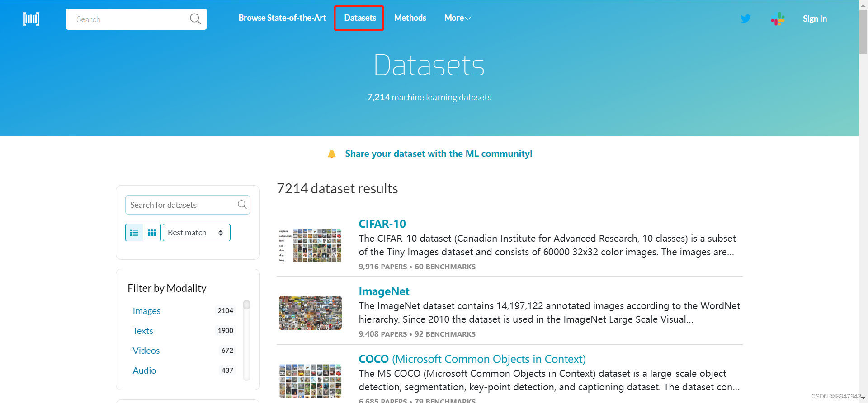Filter by Videos modality
The height and width of the screenshot is (403, 868).
click(146, 351)
